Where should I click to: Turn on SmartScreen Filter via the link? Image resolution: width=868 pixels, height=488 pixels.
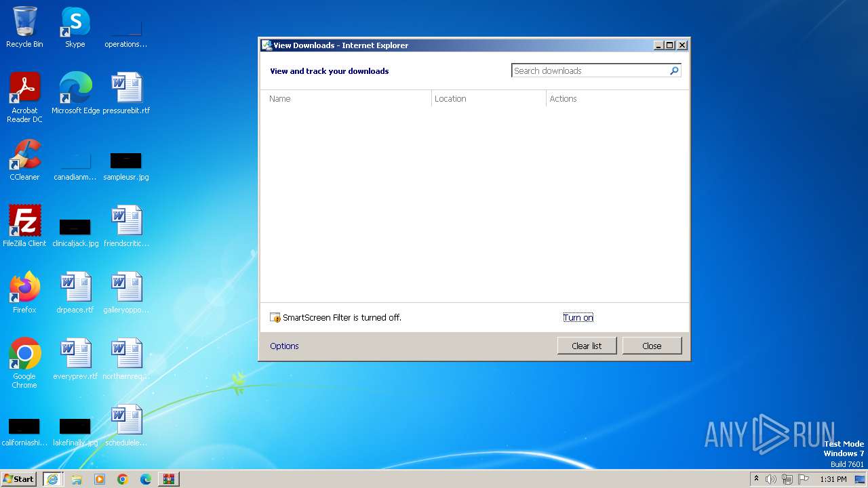(x=578, y=317)
